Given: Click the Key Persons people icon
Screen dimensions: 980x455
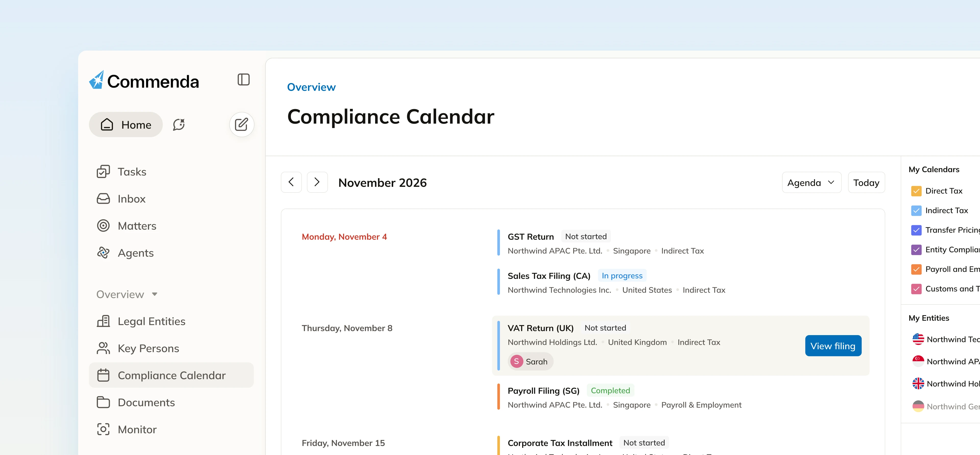Looking at the screenshot, I should coord(103,348).
